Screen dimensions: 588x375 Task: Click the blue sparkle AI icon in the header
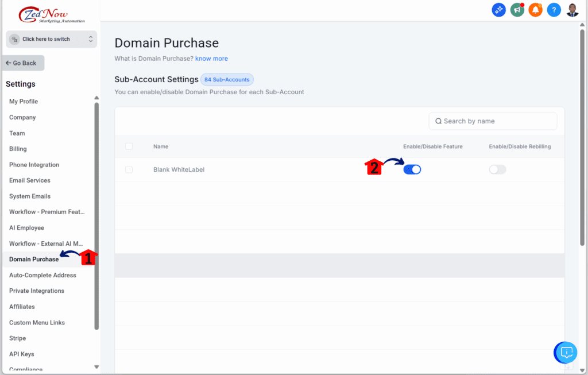[499, 10]
